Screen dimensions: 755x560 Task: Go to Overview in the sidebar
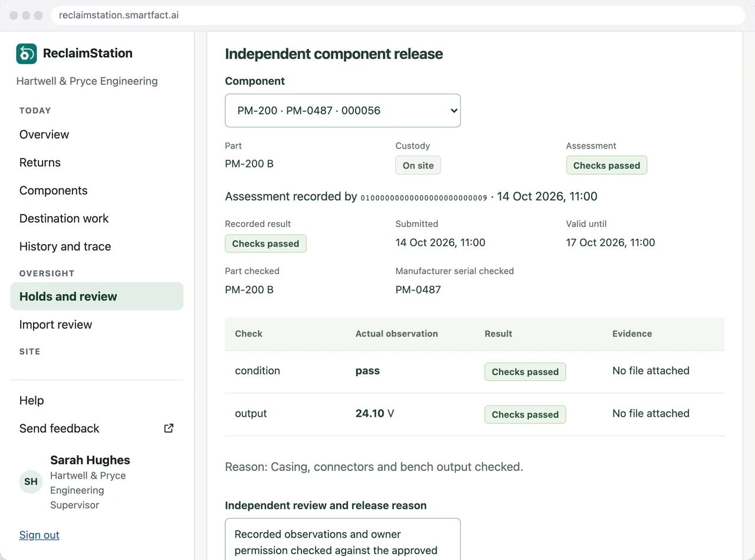click(44, 134)
